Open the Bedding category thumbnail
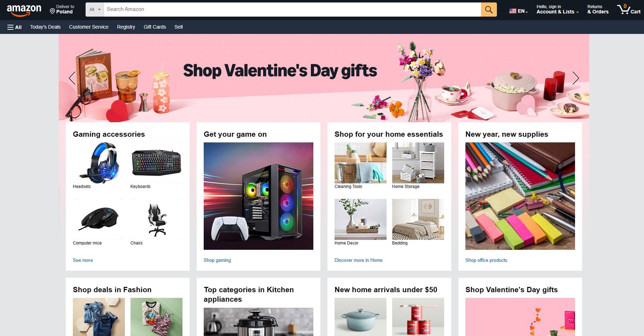Viewport: 644px width, 336px height. (x=418, y=219)
